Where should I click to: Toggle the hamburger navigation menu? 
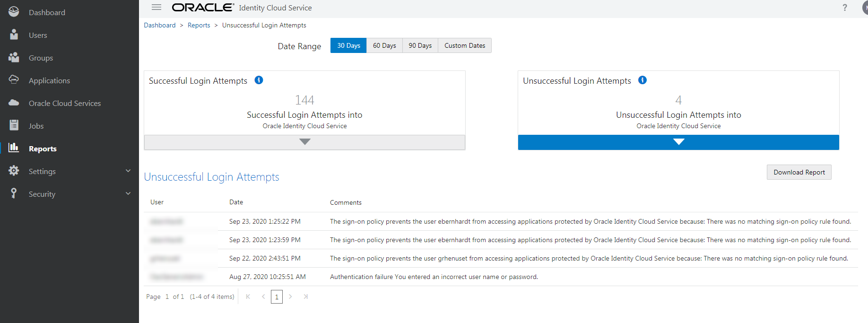(156, 7)
